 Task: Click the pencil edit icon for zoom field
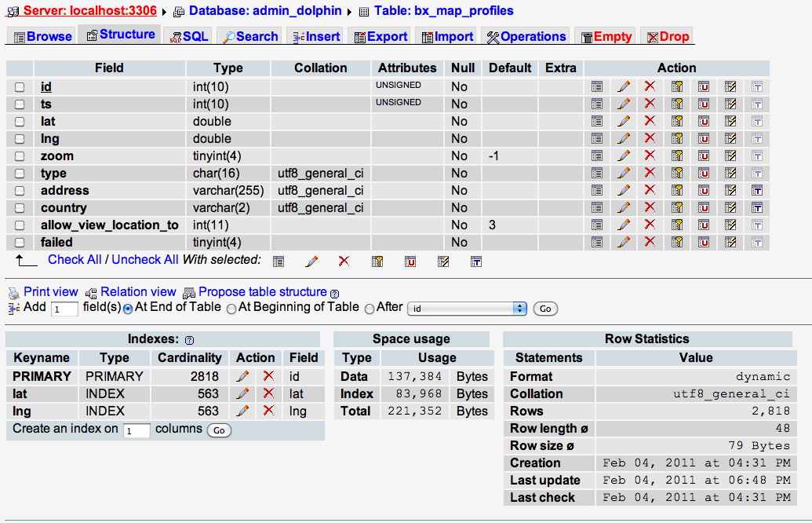point(624,156)
